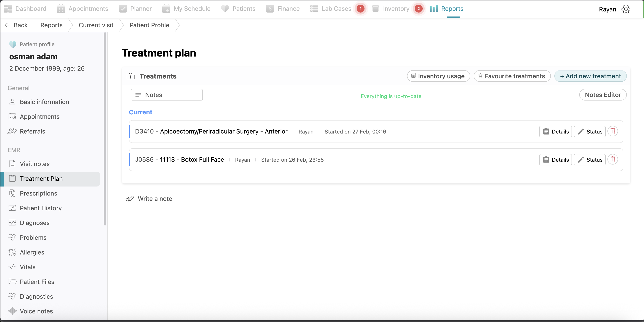This screenshot has width=644, height=322.
Task: Click the trash icon for Botox Full Face
Action: [613, 159]
